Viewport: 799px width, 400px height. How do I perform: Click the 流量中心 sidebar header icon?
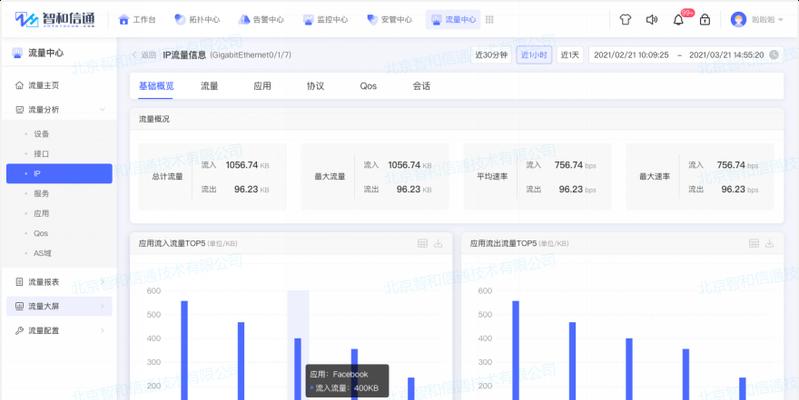(x=17, y=53)
